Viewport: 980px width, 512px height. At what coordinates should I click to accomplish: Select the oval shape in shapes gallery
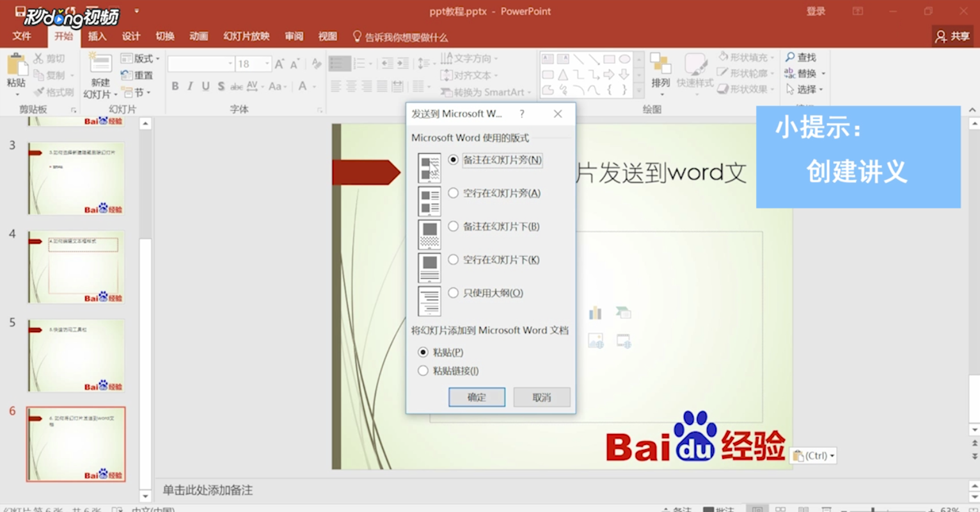tap(624, 60)
